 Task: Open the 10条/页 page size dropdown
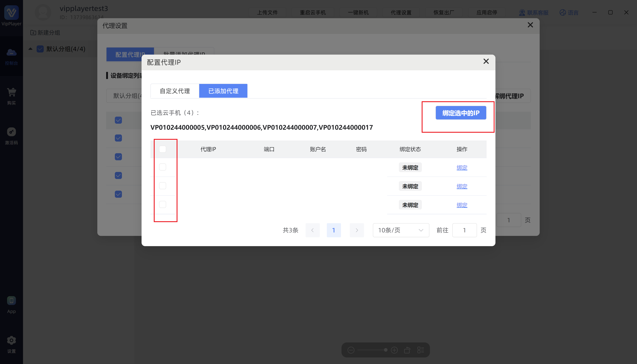pyautogui.click(x=401, y=230)
